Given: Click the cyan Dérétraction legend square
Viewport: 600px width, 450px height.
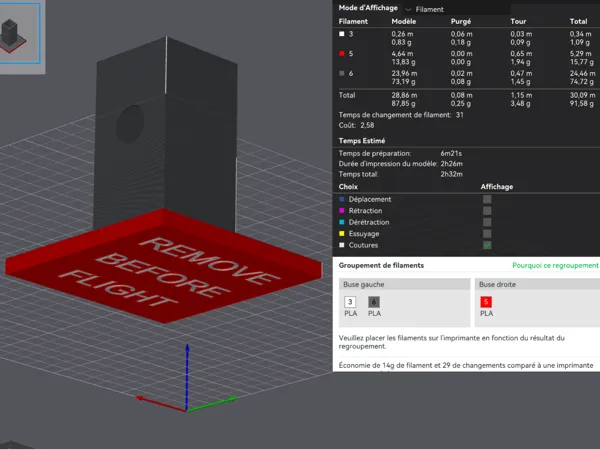Looking at the screenshot, I should coord(342,222).
